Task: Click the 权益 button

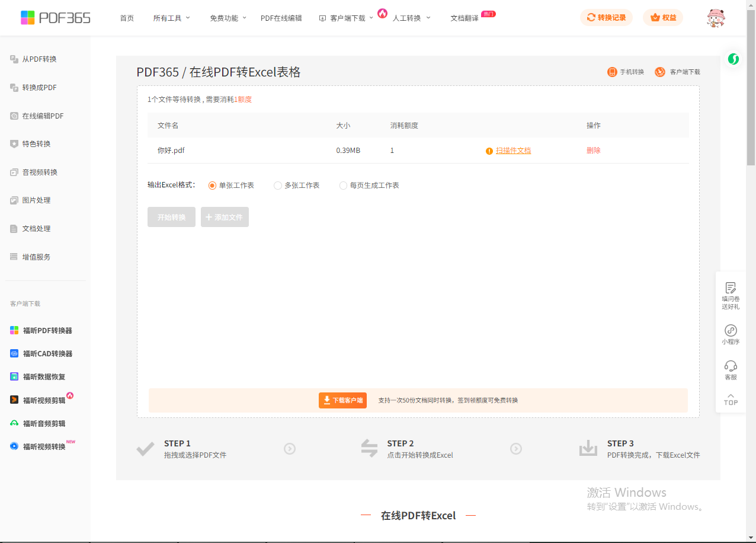Action: (x=663, y=18)
